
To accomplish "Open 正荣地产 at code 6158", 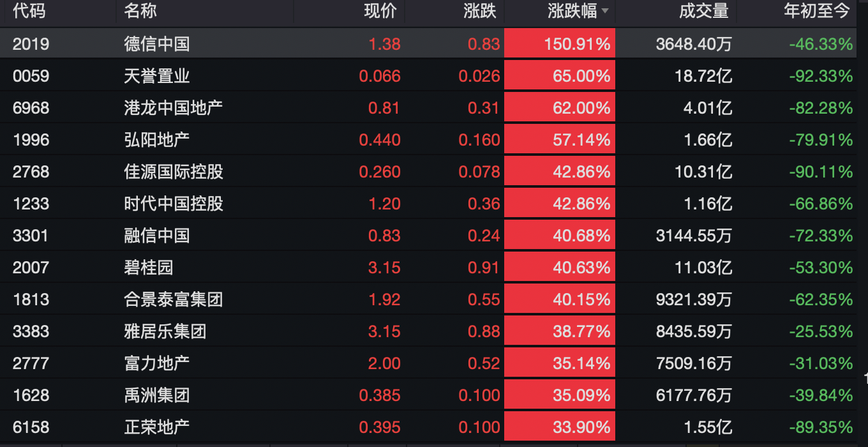I will click(x=157, y=427).
